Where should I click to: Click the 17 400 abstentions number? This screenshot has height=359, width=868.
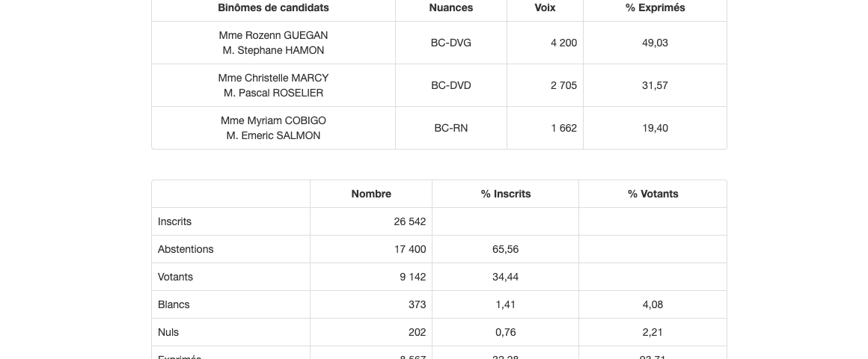pos(410,249)
